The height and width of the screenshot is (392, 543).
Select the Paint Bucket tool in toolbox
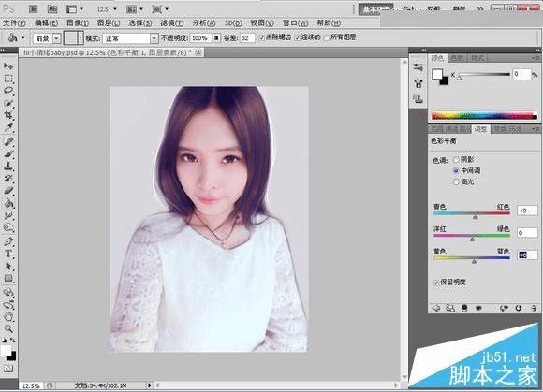[x=8, y=203]
